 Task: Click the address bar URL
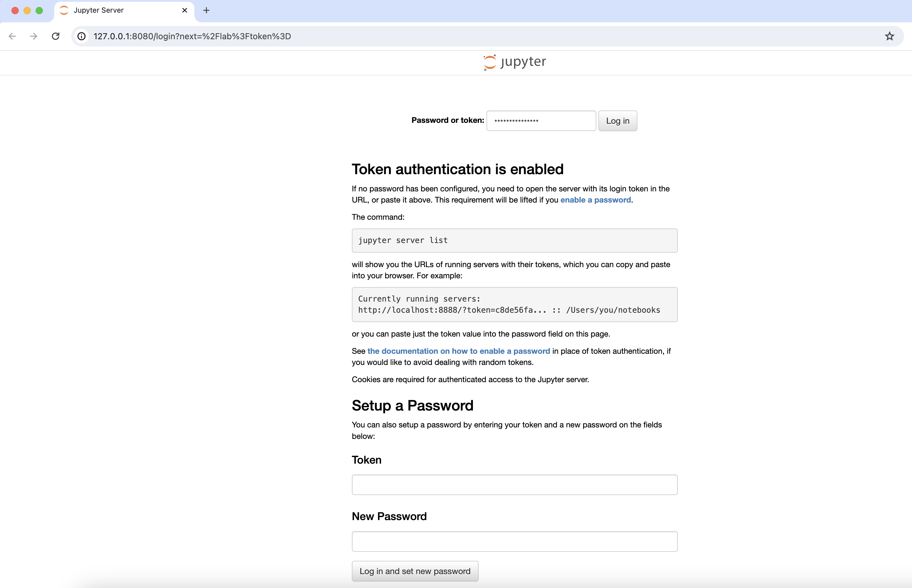(x=192, y=36)
